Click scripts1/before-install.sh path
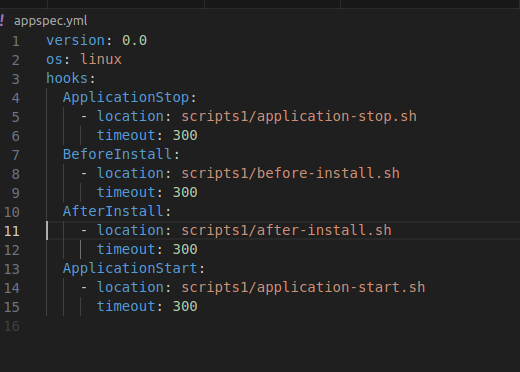The width and height of the screenshot is (520, 372). coord(290,174)
